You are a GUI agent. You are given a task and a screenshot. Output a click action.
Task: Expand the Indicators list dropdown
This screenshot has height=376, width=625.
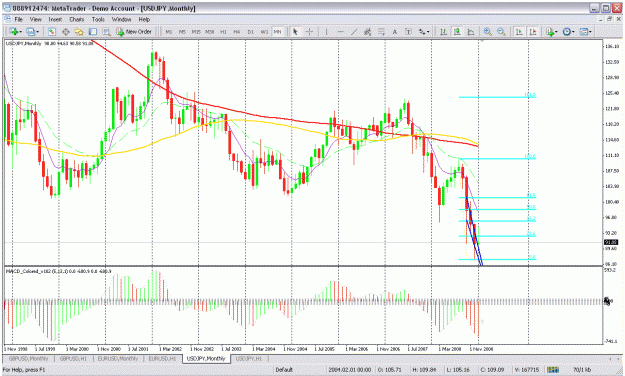coord(557,32)
